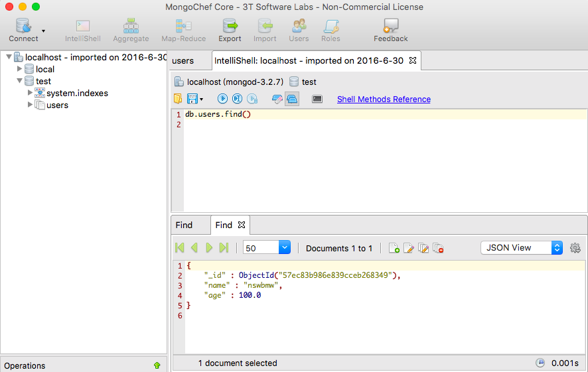
Task: Run the entire script with the play icon
Action: 222,99
